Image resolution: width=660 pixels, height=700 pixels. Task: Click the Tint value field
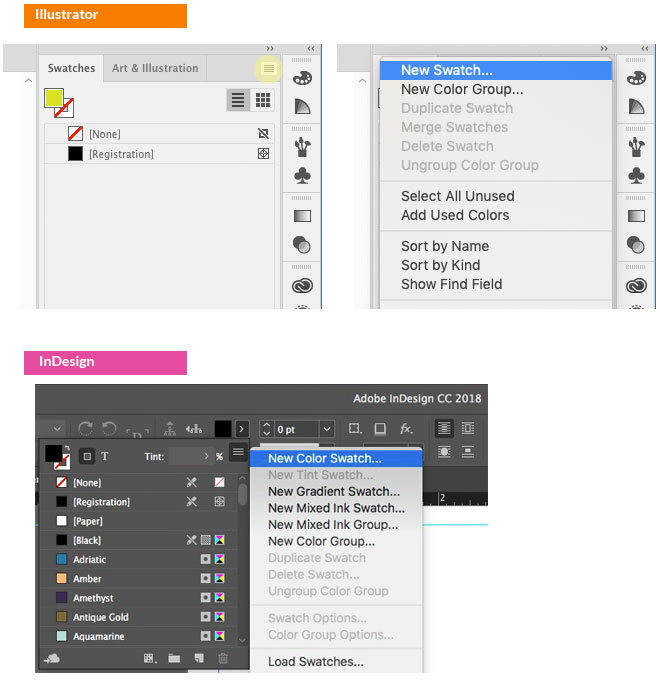(x=185, y=456)
